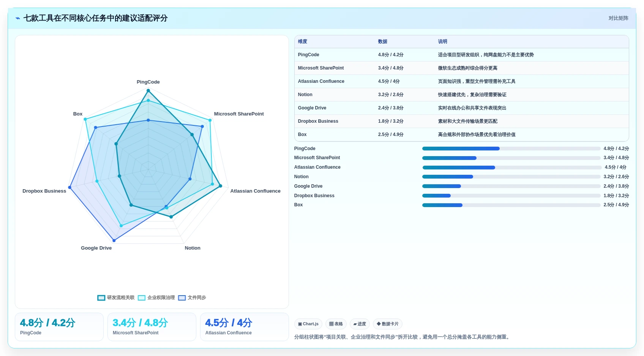This screenshot has height=356, width=644.
Task: Click the 对比矩阵 badge in the header
Action: pos(618,18)
